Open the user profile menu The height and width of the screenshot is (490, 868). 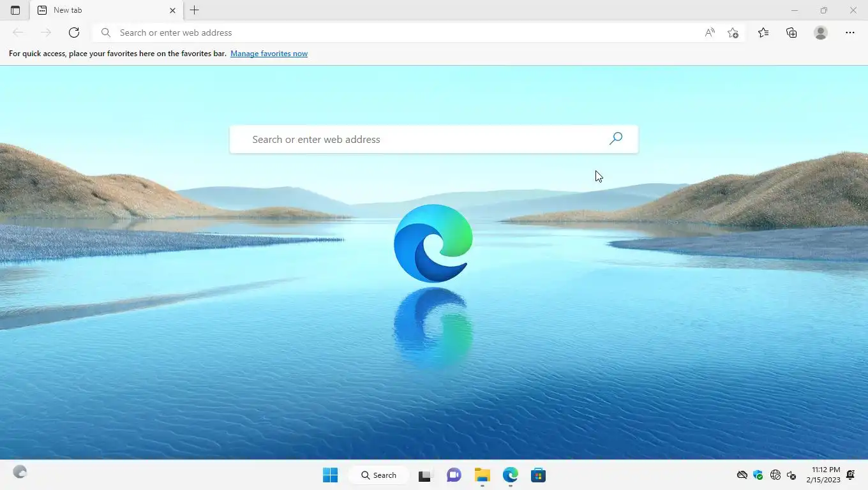[x=821, y=33]
